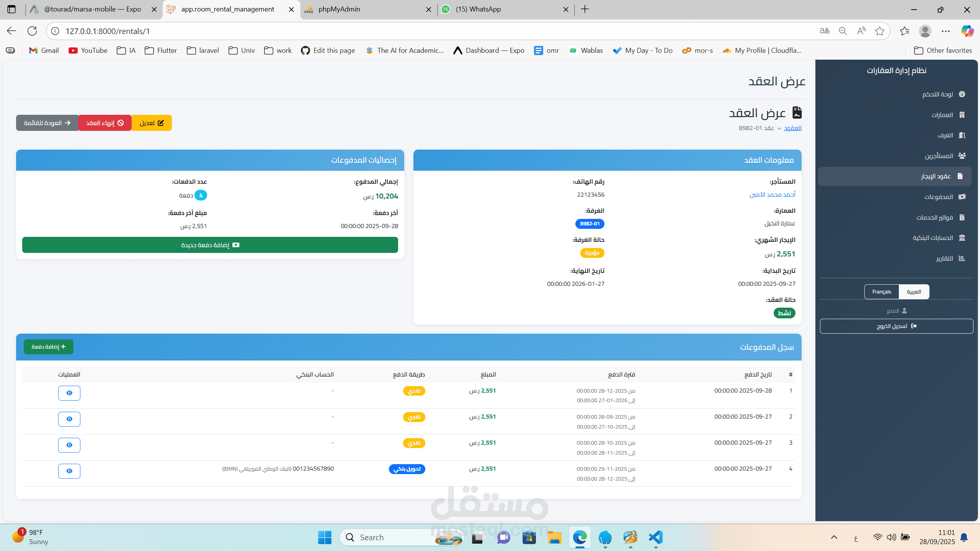Switch to WhatsApp browser tab
The height and width of the screenshot is (551, 980).
478,9
